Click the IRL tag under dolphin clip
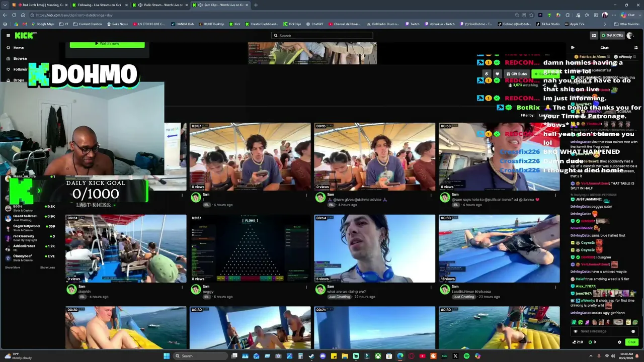 (x=82, y=297)
